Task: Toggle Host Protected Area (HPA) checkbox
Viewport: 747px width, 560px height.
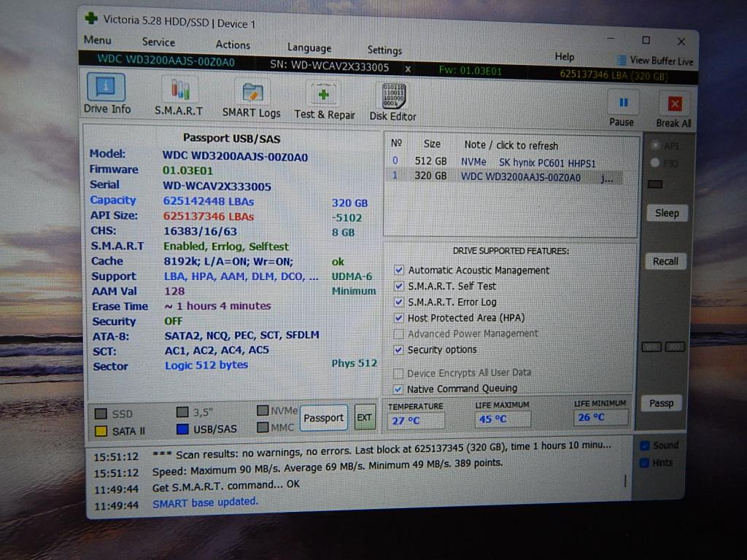Action: (399, 318)
